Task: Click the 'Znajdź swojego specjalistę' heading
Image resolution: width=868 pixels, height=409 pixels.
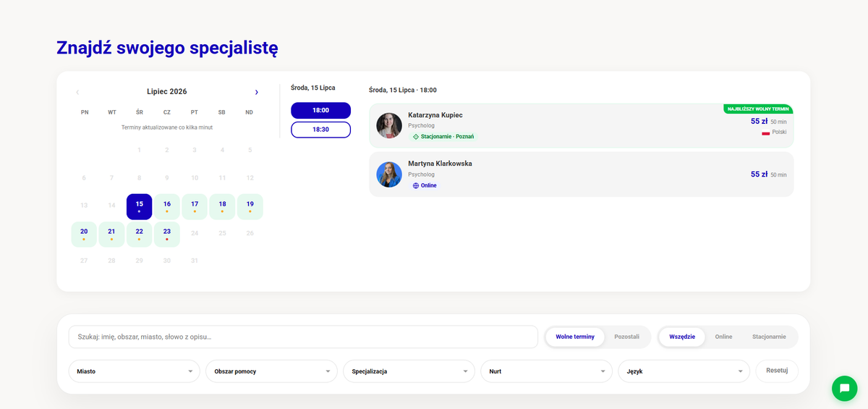Action: 167,48
